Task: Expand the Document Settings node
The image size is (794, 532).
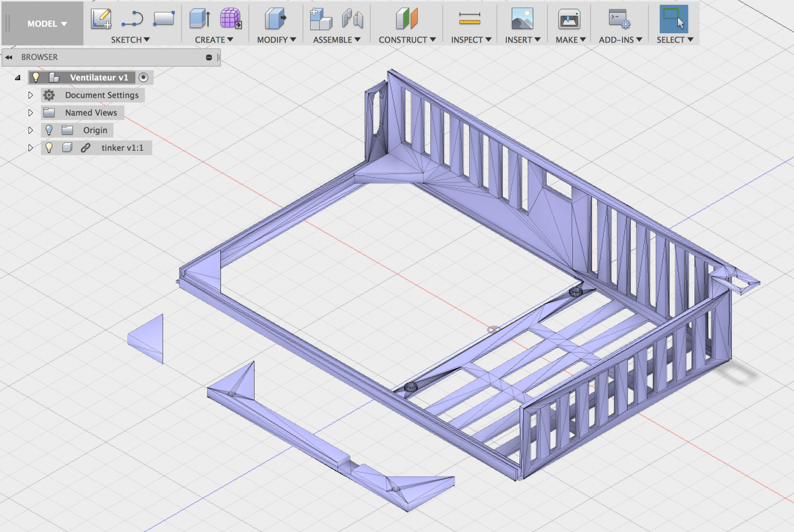Action: 30,95
